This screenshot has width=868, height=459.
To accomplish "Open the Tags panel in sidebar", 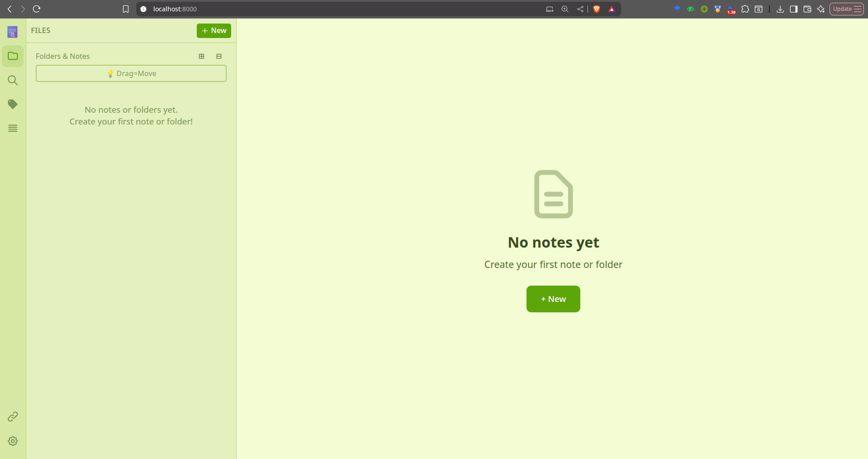I will click(13, 104).
